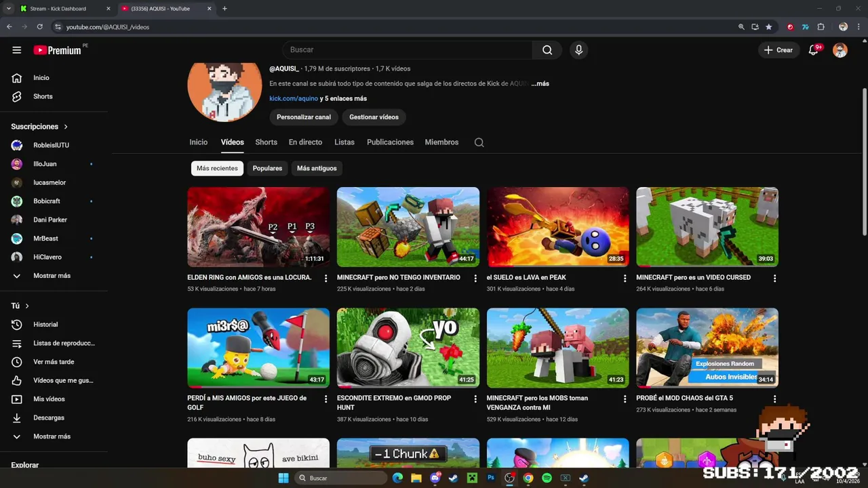Open Ver más tarde list
868x488 pixels.
54,362
